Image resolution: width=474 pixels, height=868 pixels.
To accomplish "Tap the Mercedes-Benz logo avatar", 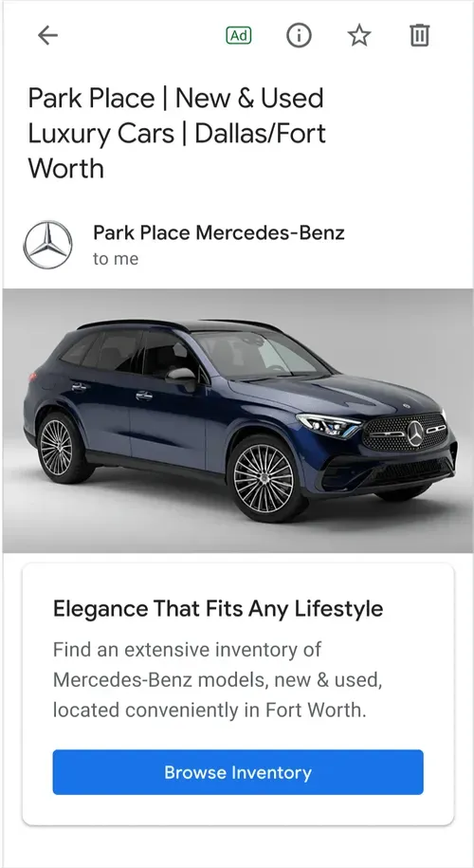I will point(47,245).
